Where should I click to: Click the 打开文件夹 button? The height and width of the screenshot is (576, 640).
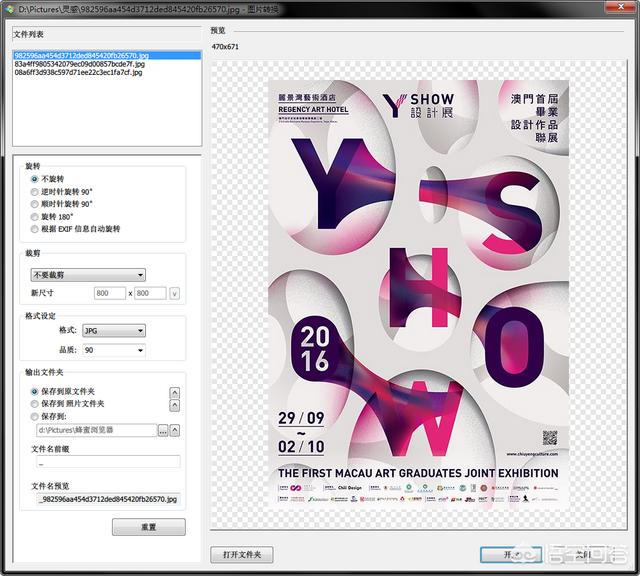coord(242,554)
